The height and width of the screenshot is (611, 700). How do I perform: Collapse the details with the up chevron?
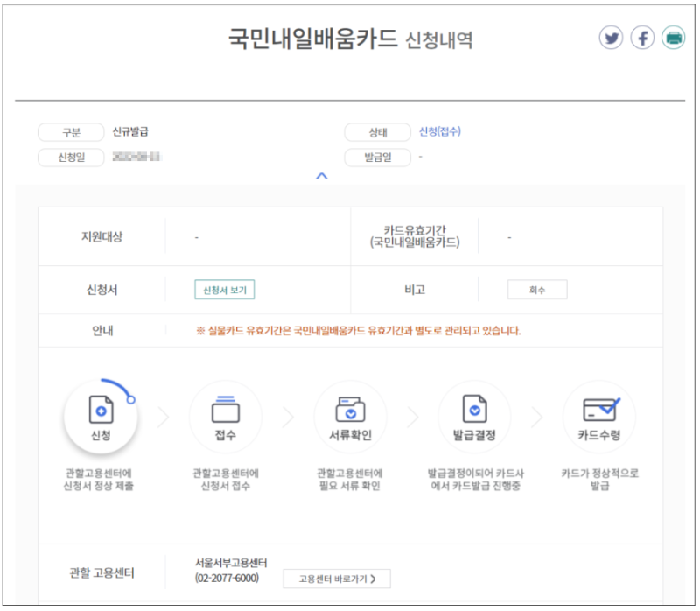(x=321, y=176)
